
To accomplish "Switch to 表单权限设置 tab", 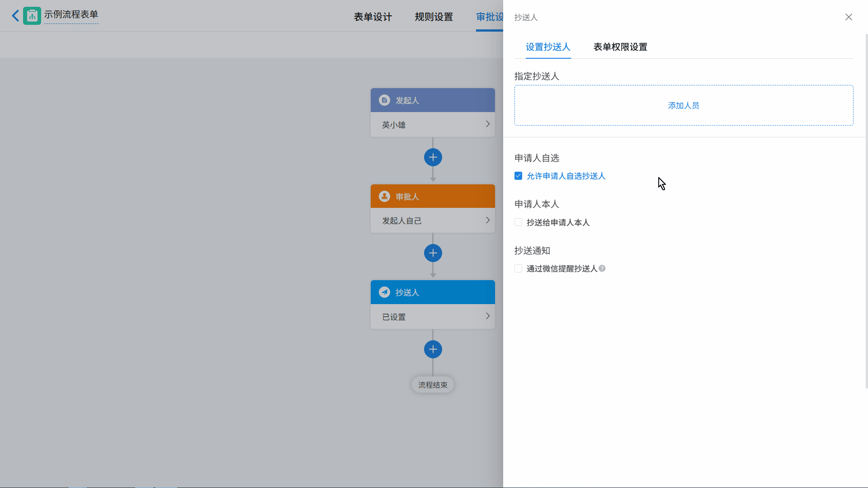I will (x=620, y=47).
